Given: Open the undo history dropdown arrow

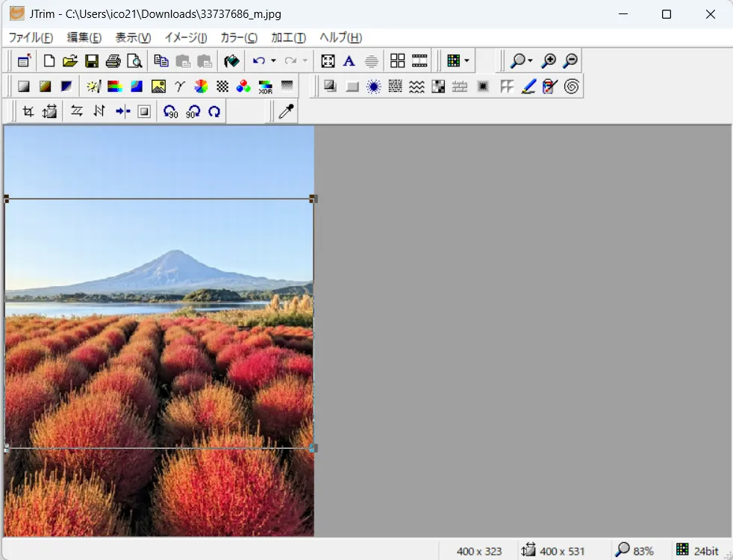Looking at the screenshot, I should pyautogui.click(x=273, y=61).
